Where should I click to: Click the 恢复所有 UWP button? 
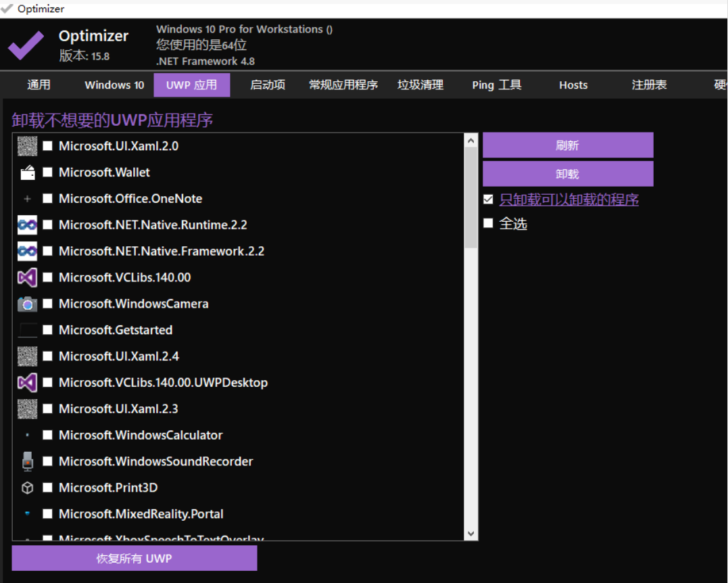135,559
